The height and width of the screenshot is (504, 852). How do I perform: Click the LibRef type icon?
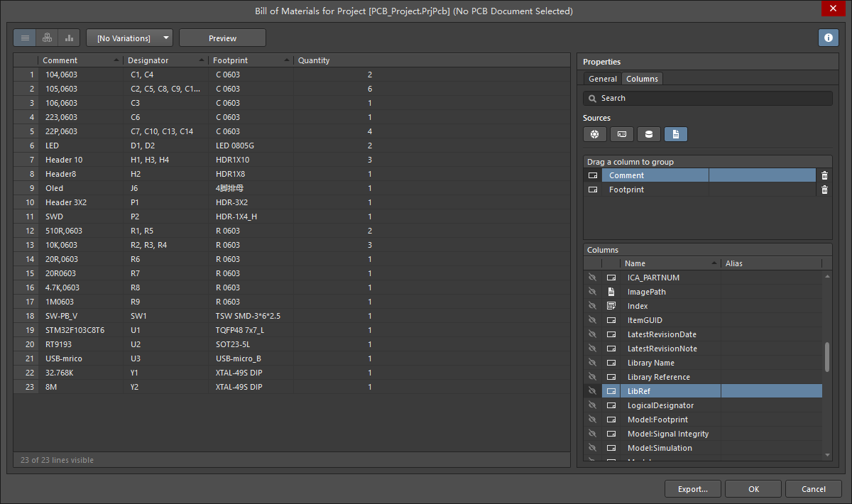(x=611, y=391)
